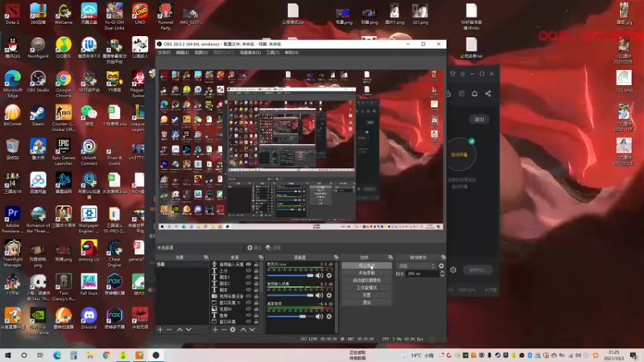
Task: Toggle visibility of 上分 source
Action: click(249, 271)
